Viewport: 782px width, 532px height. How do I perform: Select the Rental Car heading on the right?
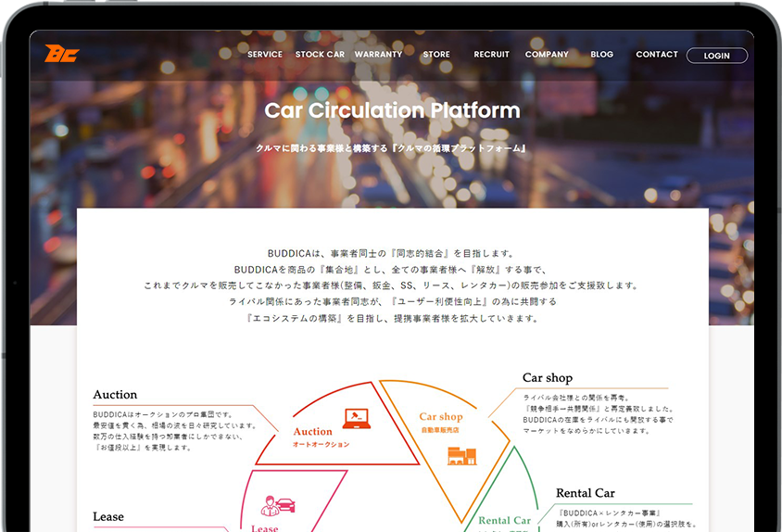tap(585, 494)
